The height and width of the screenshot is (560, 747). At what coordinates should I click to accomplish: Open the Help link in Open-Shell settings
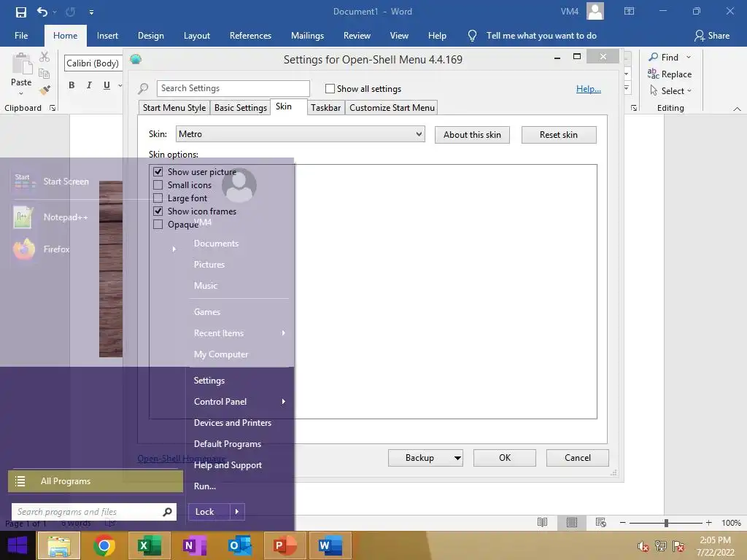(x=589, y=88)
